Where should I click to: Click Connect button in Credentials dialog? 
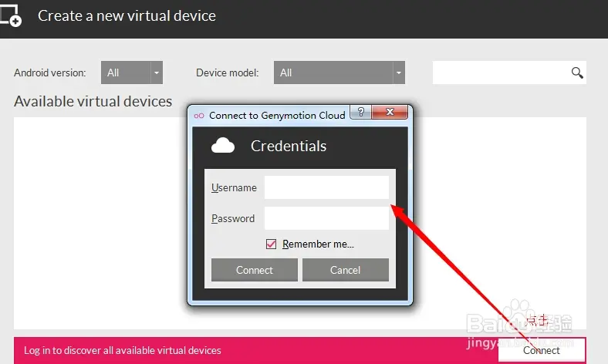[255, 270]
